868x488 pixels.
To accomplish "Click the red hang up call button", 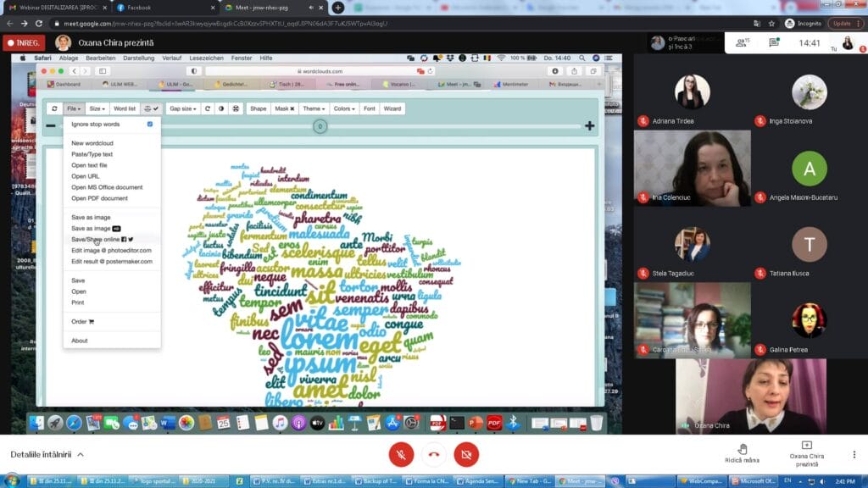I will 433,454.
